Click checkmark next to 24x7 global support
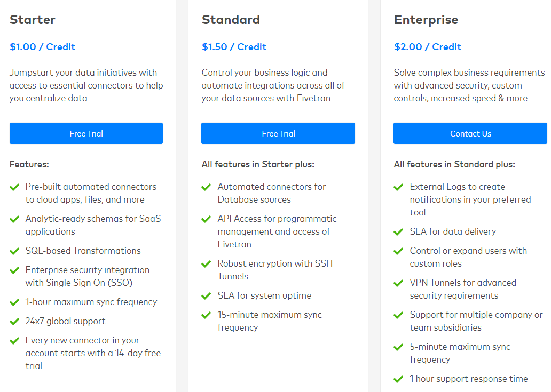 [x=15, y=322]
